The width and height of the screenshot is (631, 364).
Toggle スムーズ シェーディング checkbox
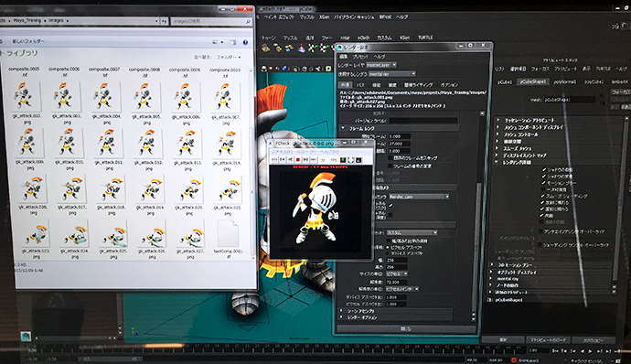pos(543,196)
